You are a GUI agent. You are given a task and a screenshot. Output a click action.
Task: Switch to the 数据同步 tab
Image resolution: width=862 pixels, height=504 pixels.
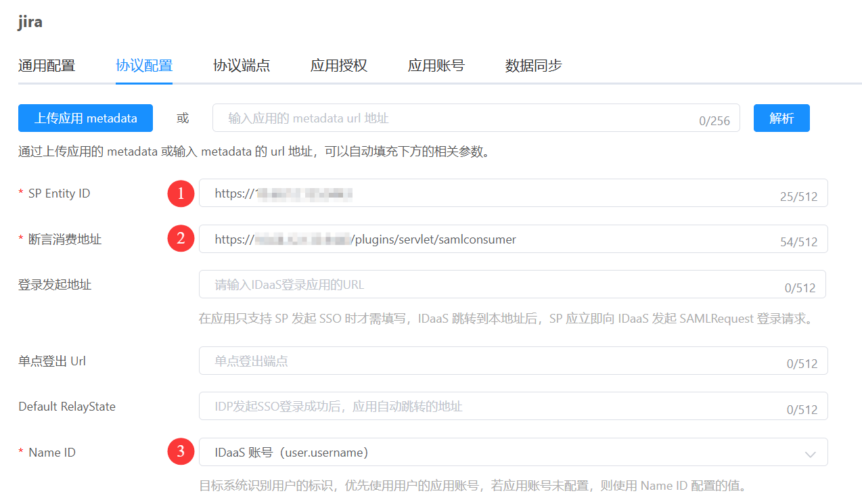click(534, 66)
